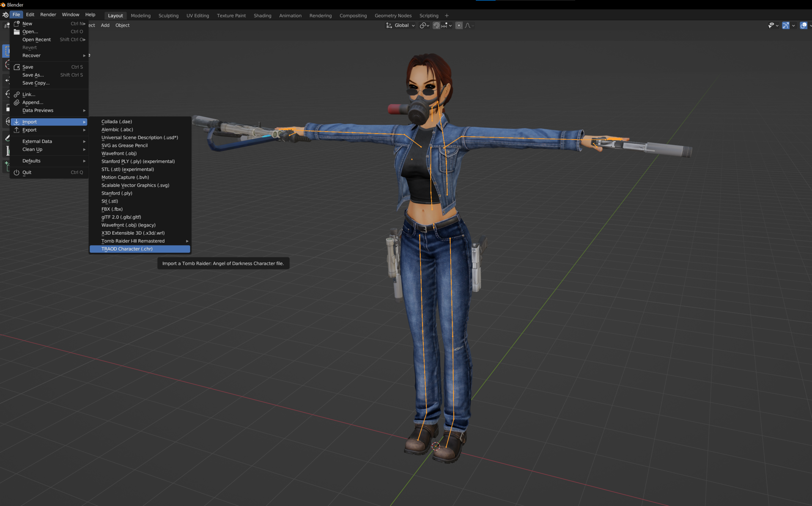Switch to the Scripting workspace tab
This screenshot has height=506, width=812.
click(x=429, y=16)
